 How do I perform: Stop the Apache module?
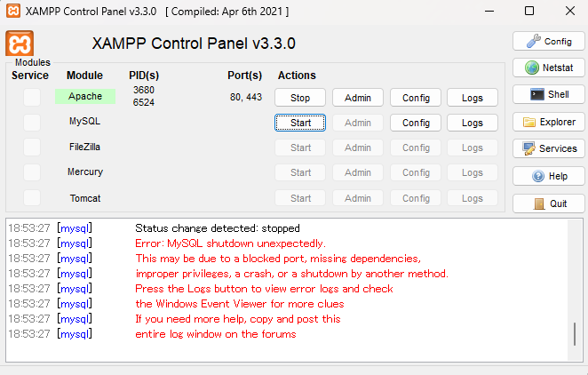pyautogui.click(x=300, y=97)
